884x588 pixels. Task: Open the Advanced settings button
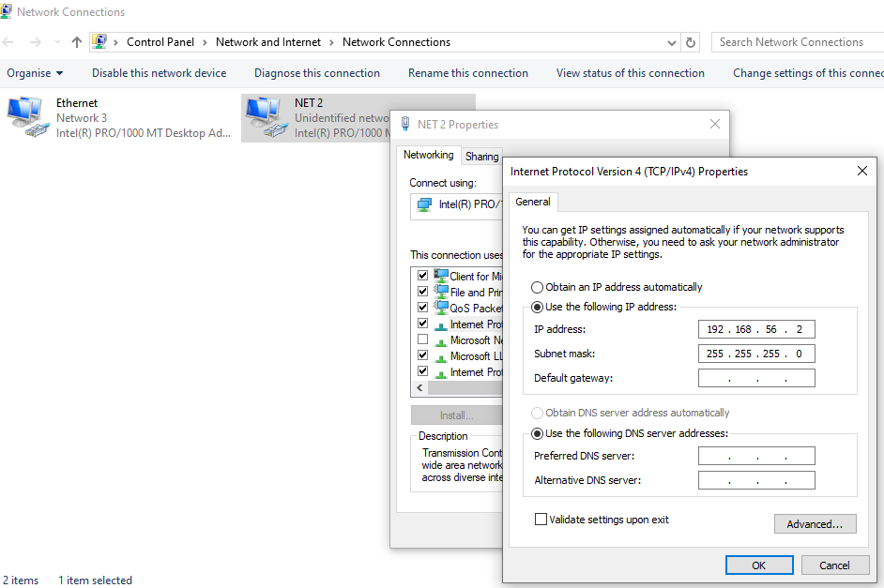[x=815, y=524]
